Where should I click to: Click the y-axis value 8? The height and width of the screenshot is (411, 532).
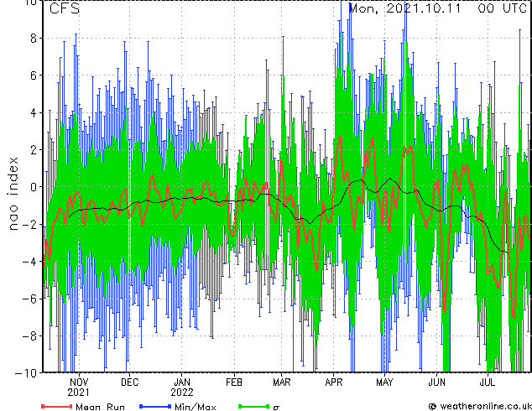(34, 39)
